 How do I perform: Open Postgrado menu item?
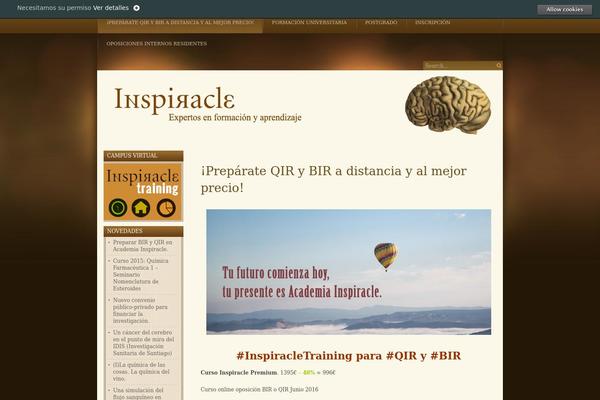[381, 23]
